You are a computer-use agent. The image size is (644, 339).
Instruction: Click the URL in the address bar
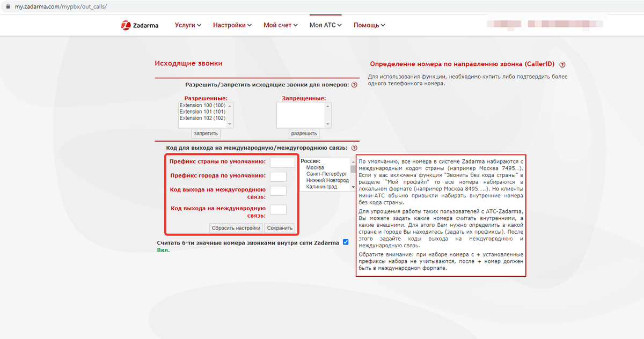coord(61,6)
